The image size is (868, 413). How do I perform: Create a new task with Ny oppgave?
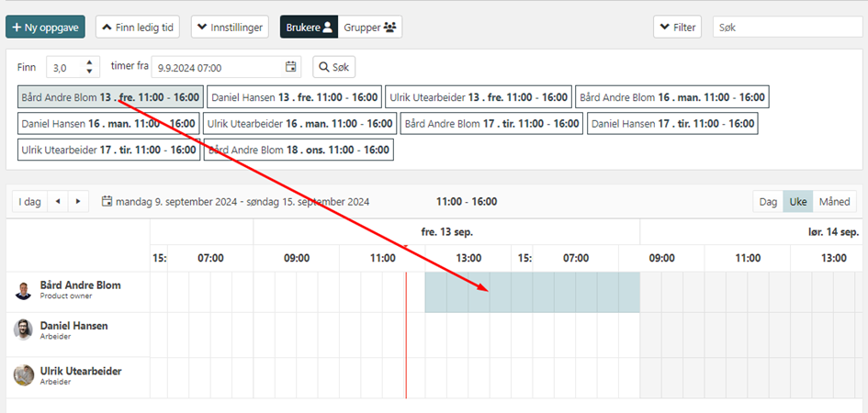[45, 28]
